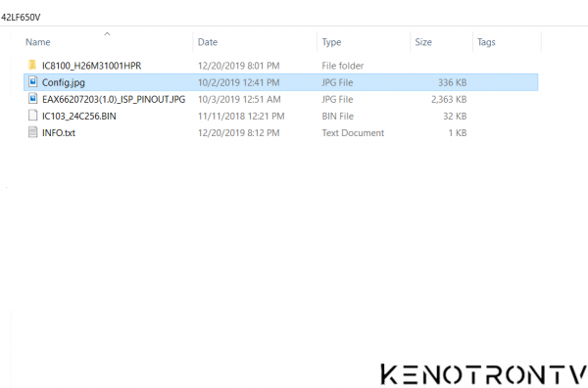The image size is (588, 388).
Task: Click JPG File type in EAX66207203 row
Action: coord(337,99)
